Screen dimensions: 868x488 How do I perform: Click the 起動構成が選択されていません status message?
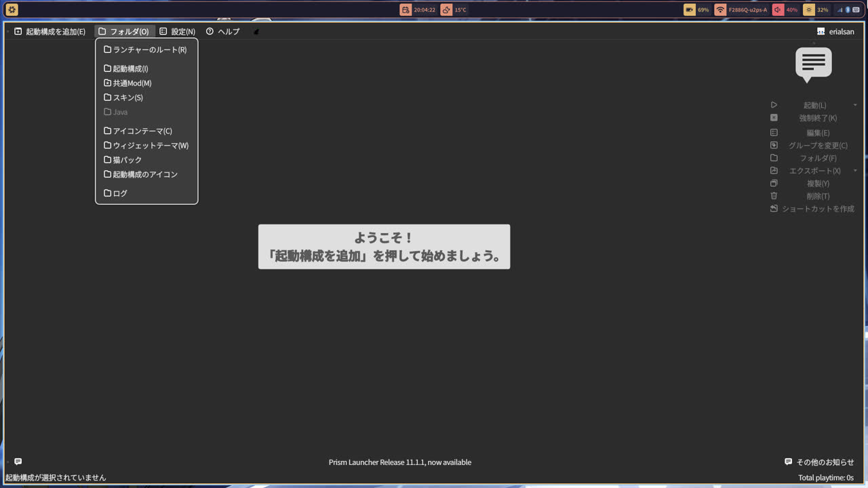56,477
